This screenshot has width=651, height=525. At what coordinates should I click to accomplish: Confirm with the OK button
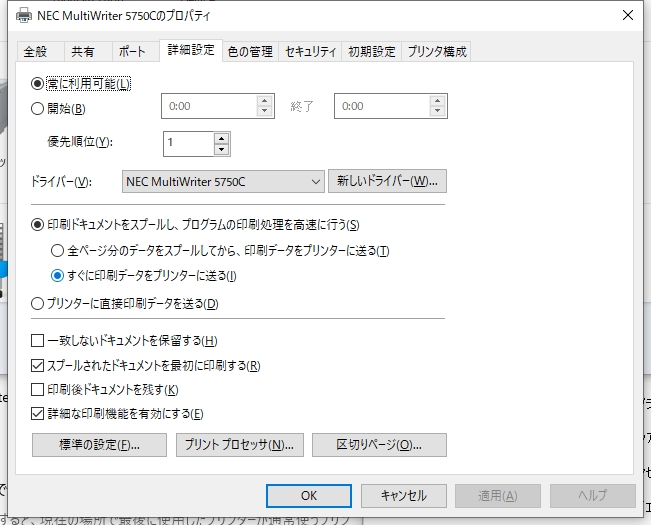[x=309, y=496]
